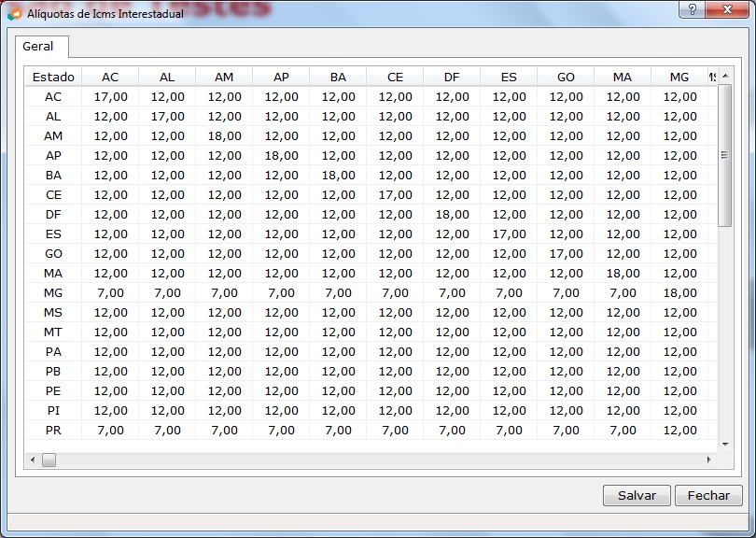
Task: Click the vertical scrollbar down arrow
Action: (x=724, y=444)
